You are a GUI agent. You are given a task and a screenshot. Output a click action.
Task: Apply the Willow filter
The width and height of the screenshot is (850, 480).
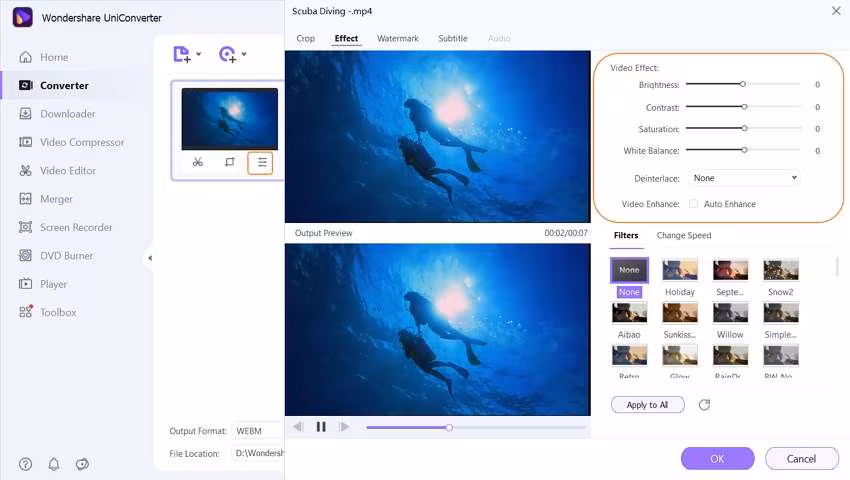click(x=730, y=313)
